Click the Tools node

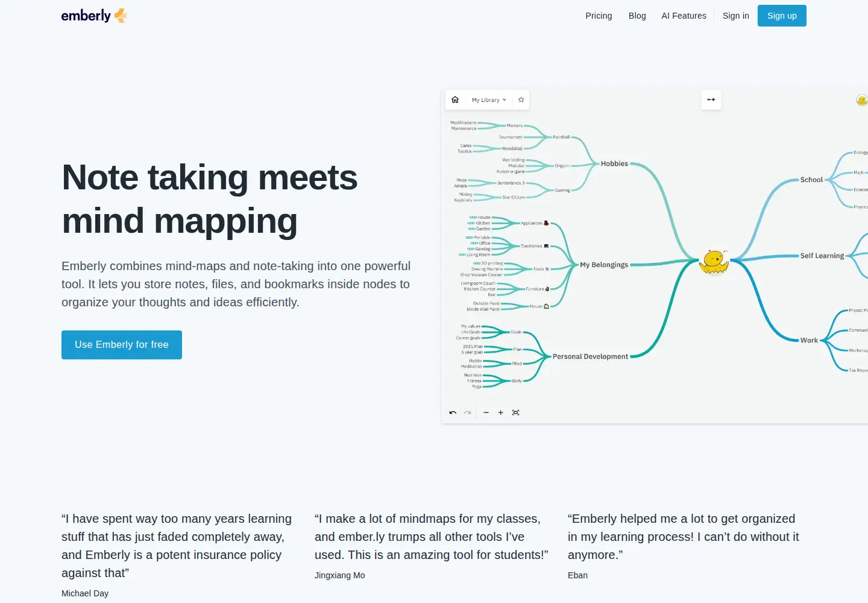point(541,269)
